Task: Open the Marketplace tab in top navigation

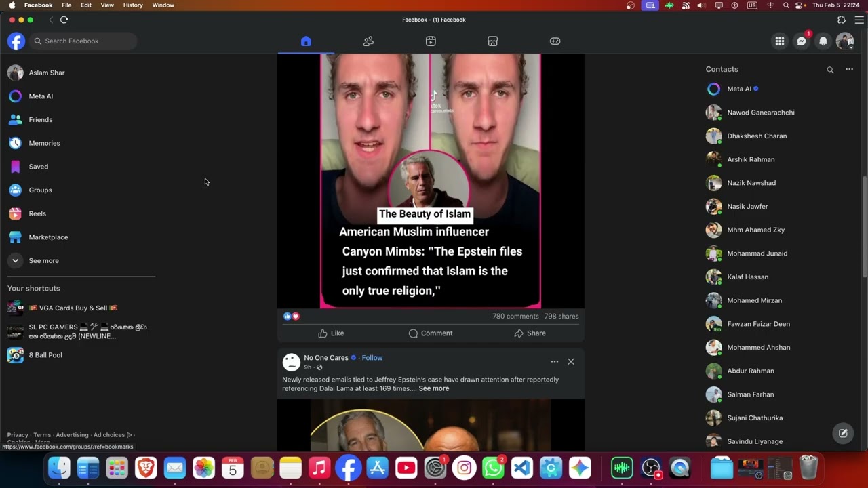Action: click(x=493, y=41)
